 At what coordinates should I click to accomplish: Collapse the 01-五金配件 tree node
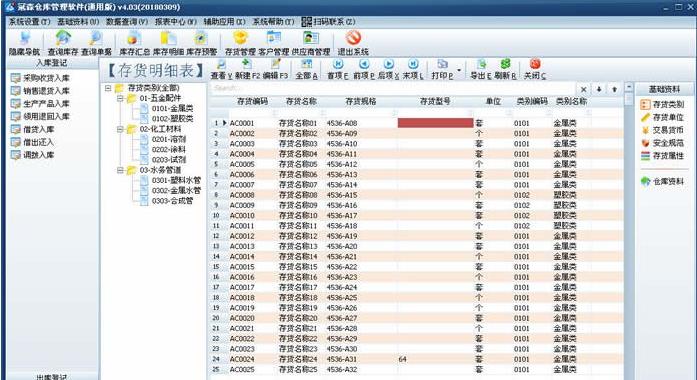pos(120,98)
